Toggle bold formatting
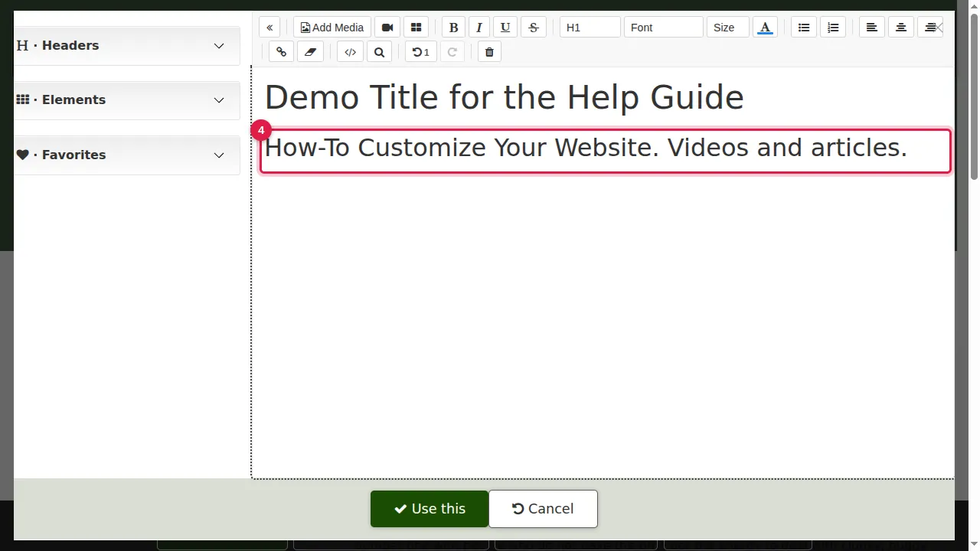980x551 pixels. pos(453,28)
